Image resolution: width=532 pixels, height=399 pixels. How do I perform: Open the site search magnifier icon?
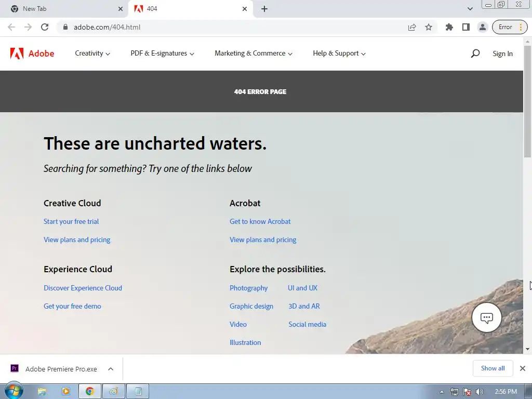click(475, 54)
